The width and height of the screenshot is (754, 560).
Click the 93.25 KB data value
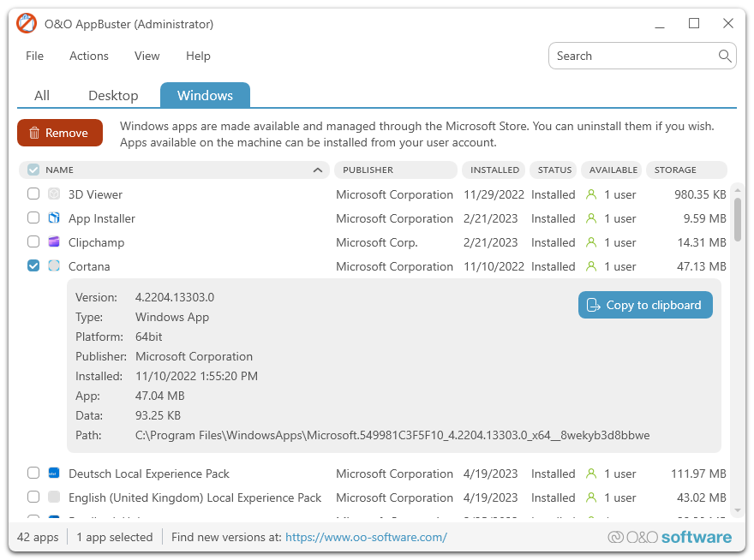coord(158,415)
